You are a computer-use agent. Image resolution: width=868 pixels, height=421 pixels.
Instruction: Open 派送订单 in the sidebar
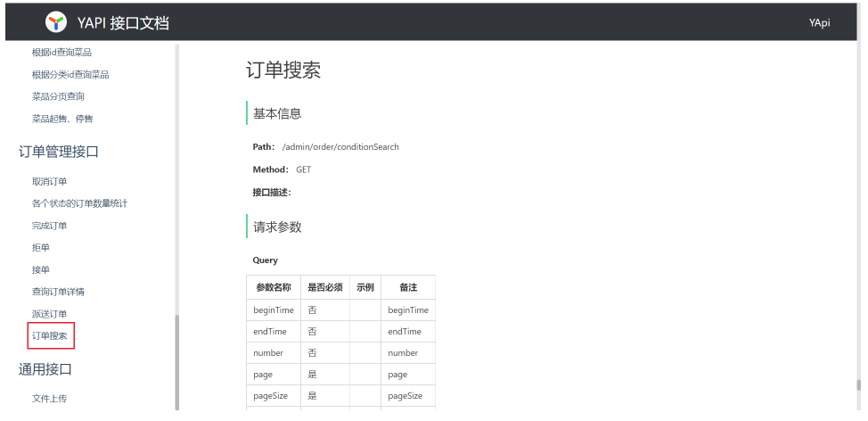point(49,314)
